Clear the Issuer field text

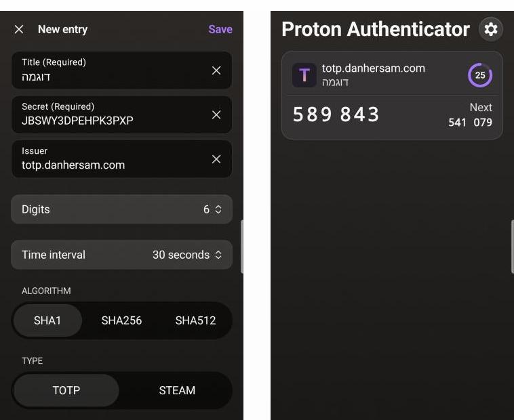click(x=216, y=159)
